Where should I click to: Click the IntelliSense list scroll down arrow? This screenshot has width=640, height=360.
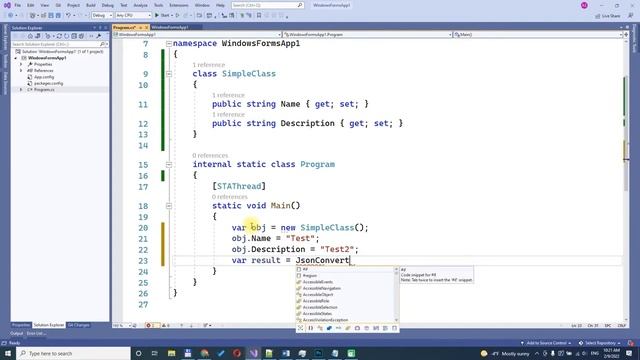coord(396,320)
